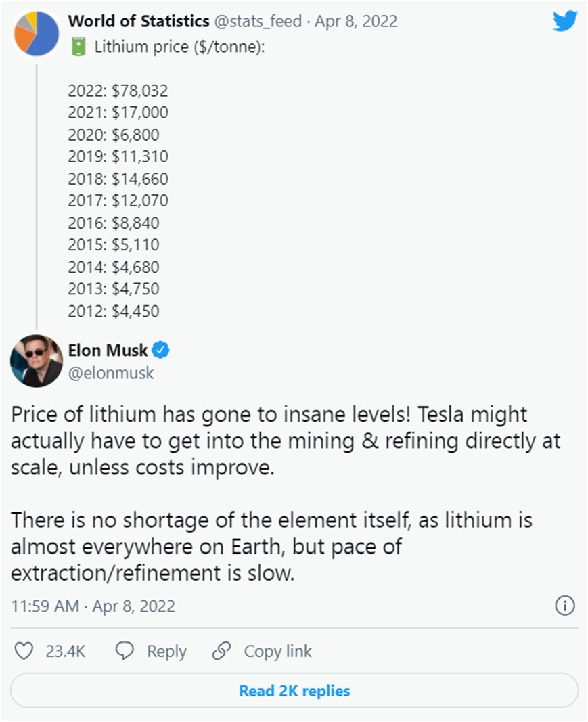
Task: Click the 11:59 AM timestamp
Action: click(x=45, y=606)
